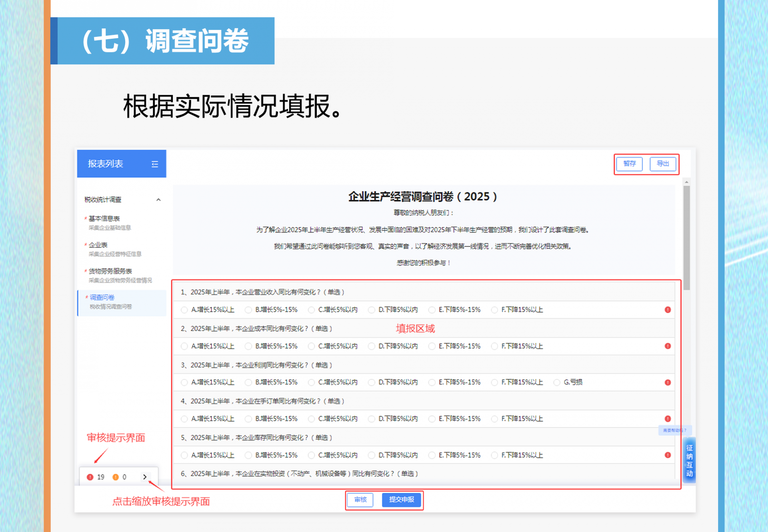
Task: Collapse the 税收统计调查 section chevron
Action: (158, 200)
